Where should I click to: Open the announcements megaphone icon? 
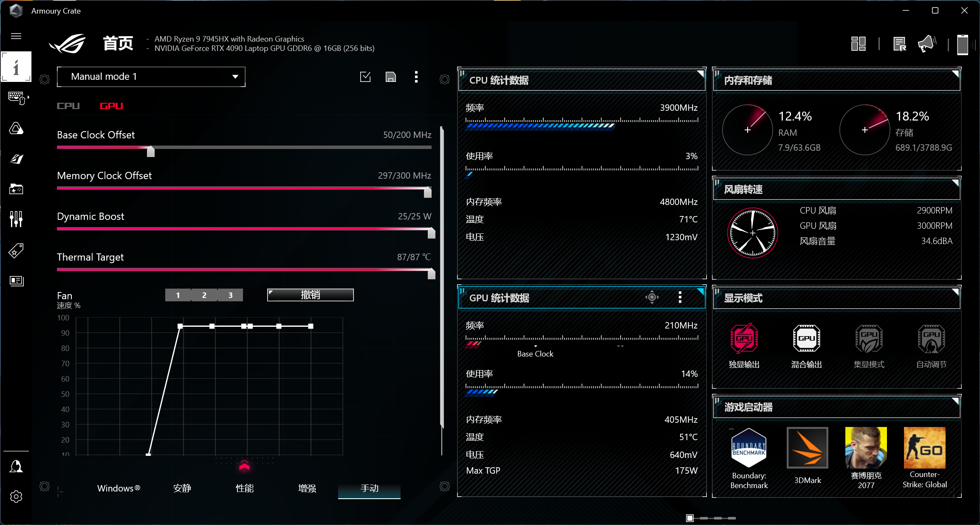pyautogui.click(x=926, y=44)
